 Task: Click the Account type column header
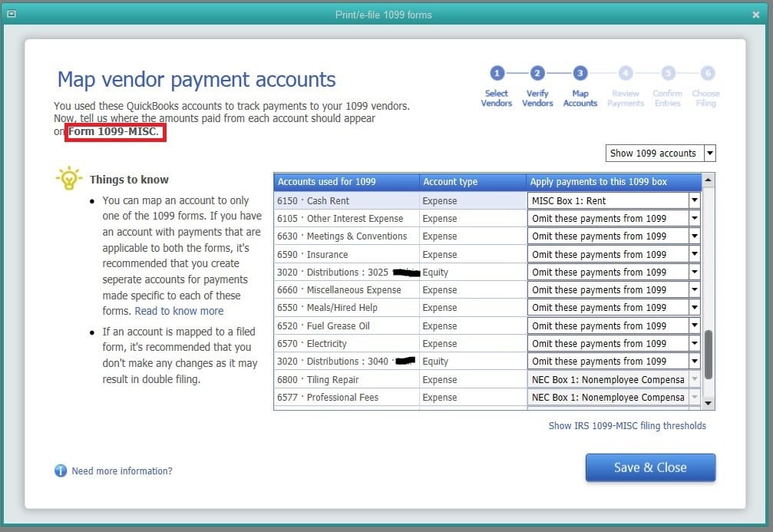tap(473, 182)
